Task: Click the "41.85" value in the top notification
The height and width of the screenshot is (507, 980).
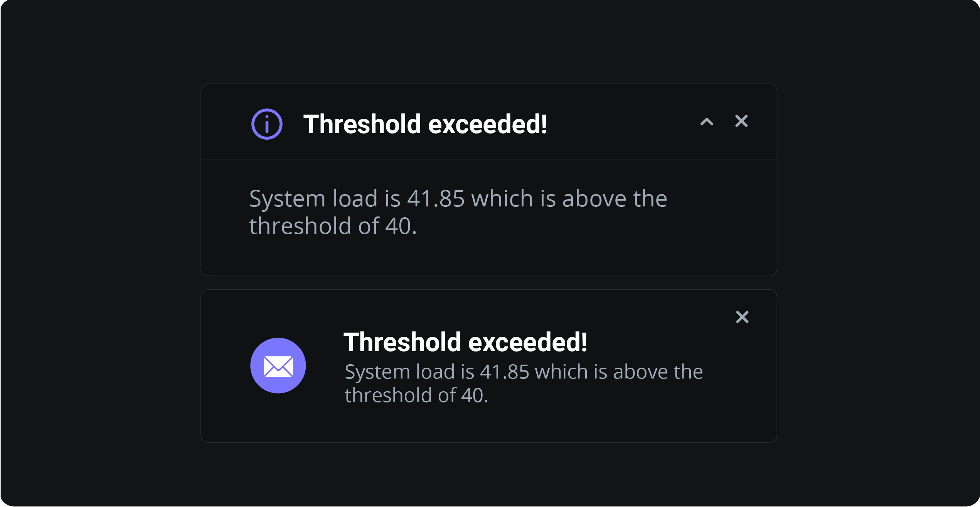Action: point(436,199)
